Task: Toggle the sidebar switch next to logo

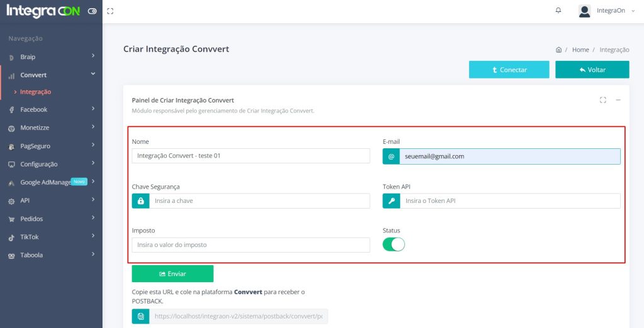Action: 92,11
